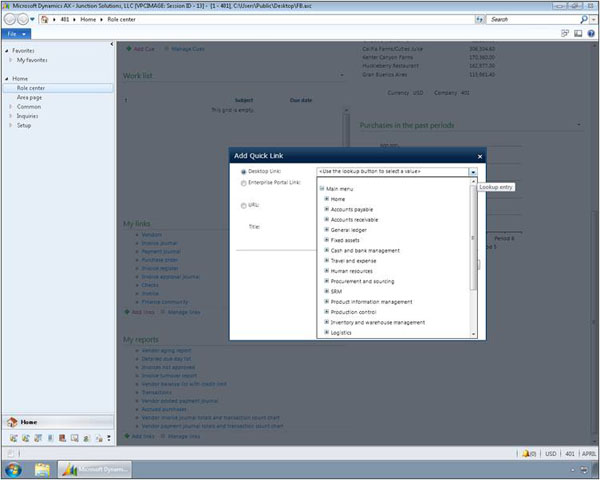This screenshot has height=480, width=600.
Task: Click the Home navigation pane button
Action: (x=58, y=422)
